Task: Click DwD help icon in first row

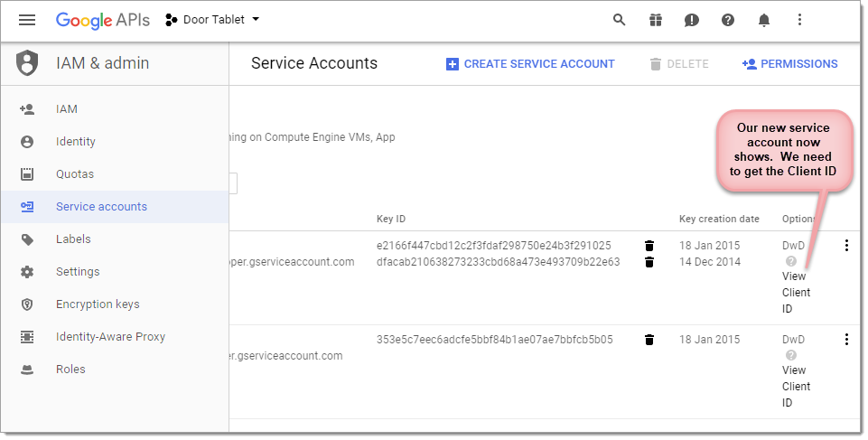Action: [791, 261]
